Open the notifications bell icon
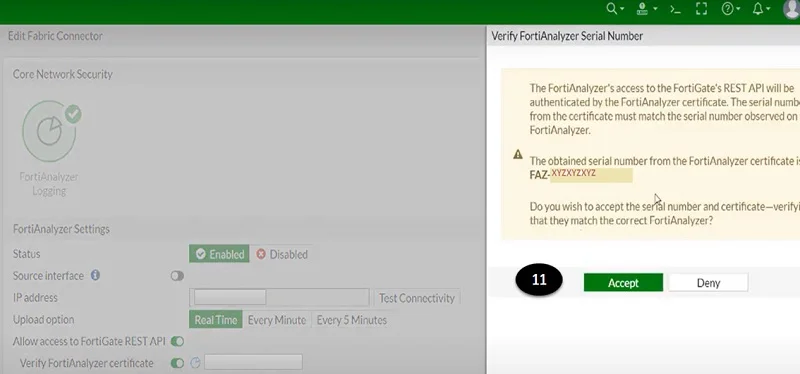 coord(758,9)
